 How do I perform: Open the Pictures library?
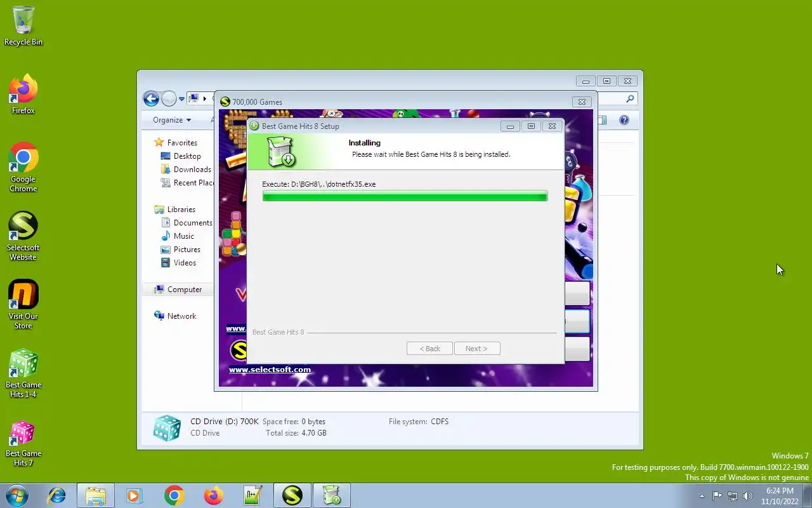pos(181,250)
